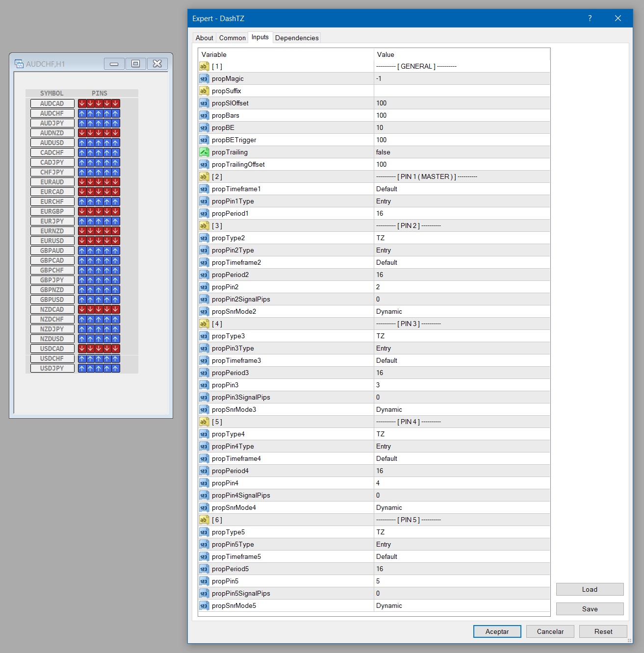Click the Variable column header
This screenshot has height=653, width=644.
pyautogui.click(x=286, y=54)
